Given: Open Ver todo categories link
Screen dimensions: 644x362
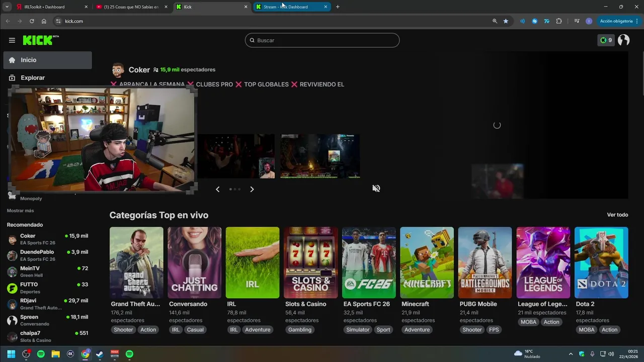Looking at the screenshot, I should coord(617,215).
